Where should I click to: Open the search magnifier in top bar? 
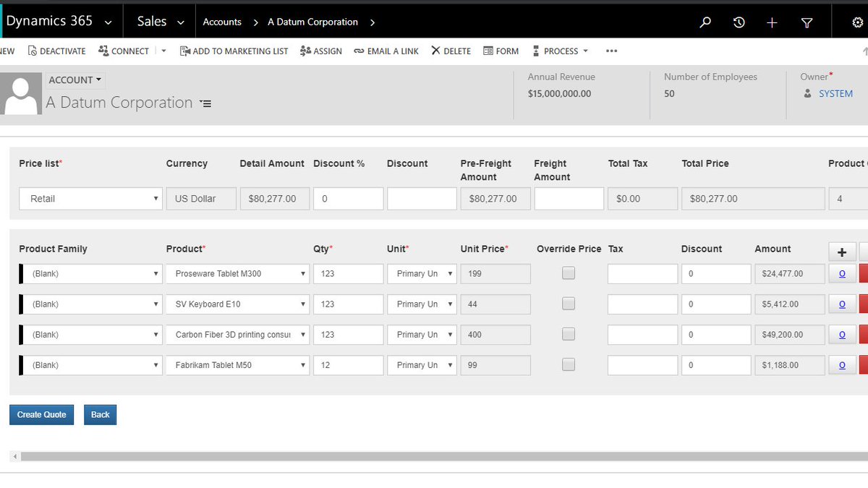[705, 22]
